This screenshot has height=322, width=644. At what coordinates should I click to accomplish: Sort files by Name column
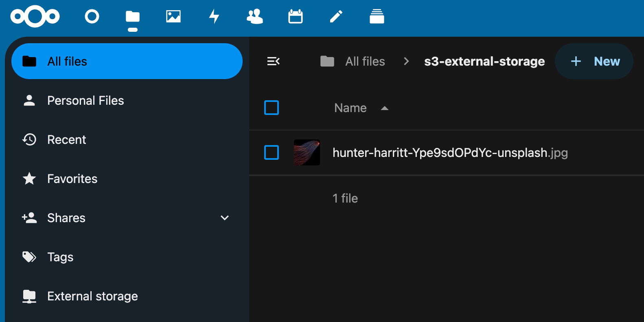coord(350,108)
